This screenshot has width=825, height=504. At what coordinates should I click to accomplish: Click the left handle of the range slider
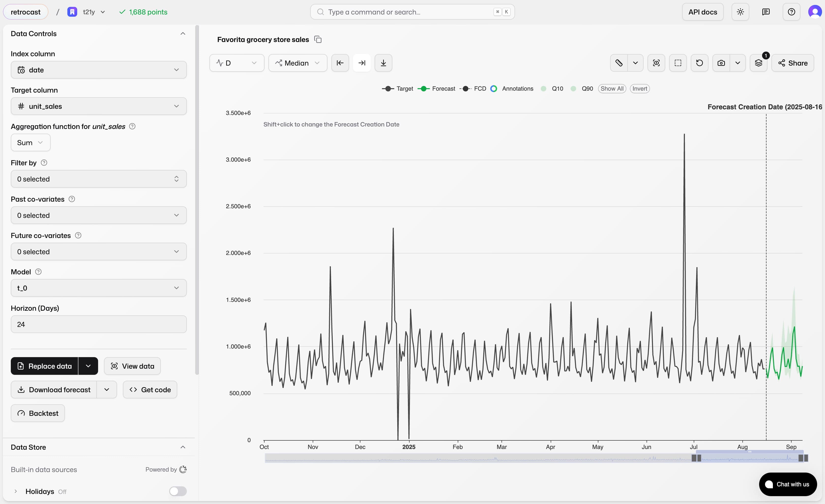(696, 458)
